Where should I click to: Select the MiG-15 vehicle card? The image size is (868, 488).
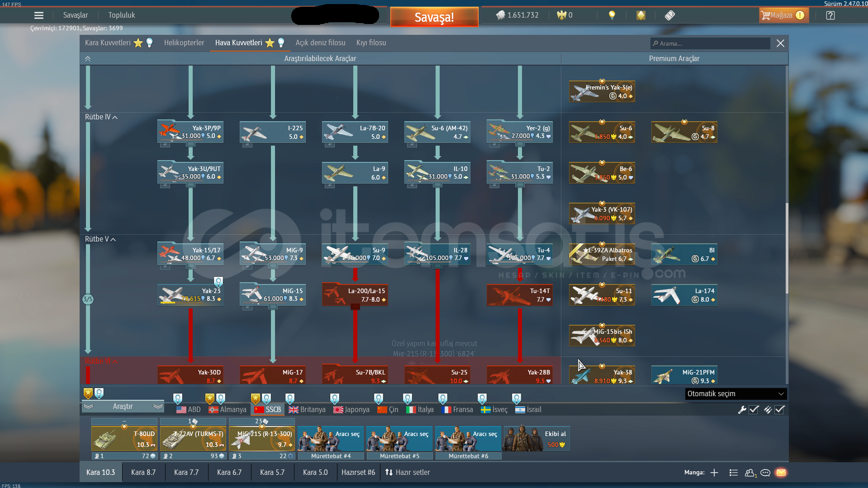(273, 295)
